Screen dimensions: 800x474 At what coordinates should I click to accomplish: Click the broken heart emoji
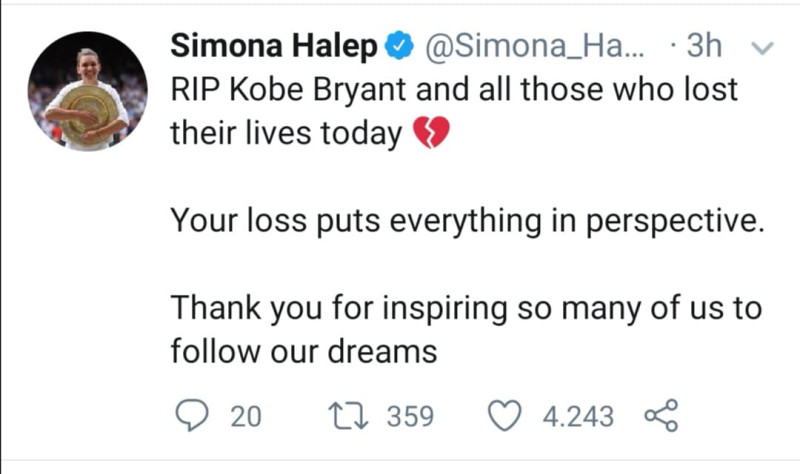point(431,132)
